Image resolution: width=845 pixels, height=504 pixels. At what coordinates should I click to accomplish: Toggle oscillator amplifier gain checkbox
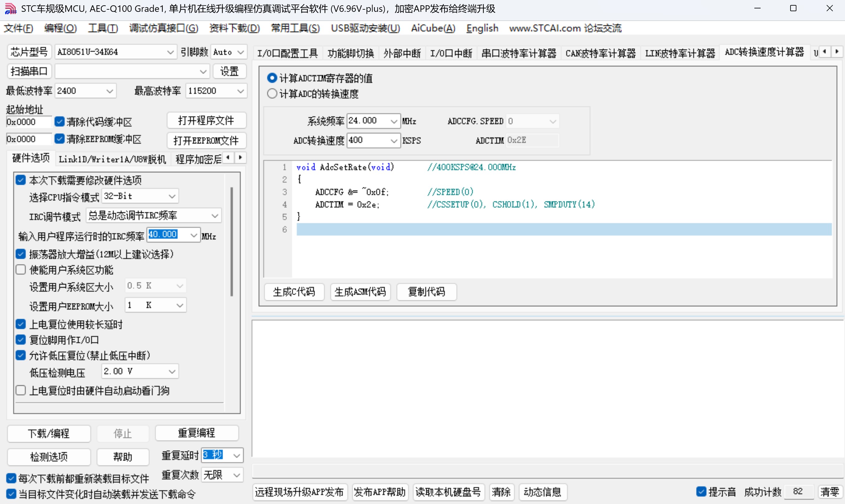click(x=21, y=254)
